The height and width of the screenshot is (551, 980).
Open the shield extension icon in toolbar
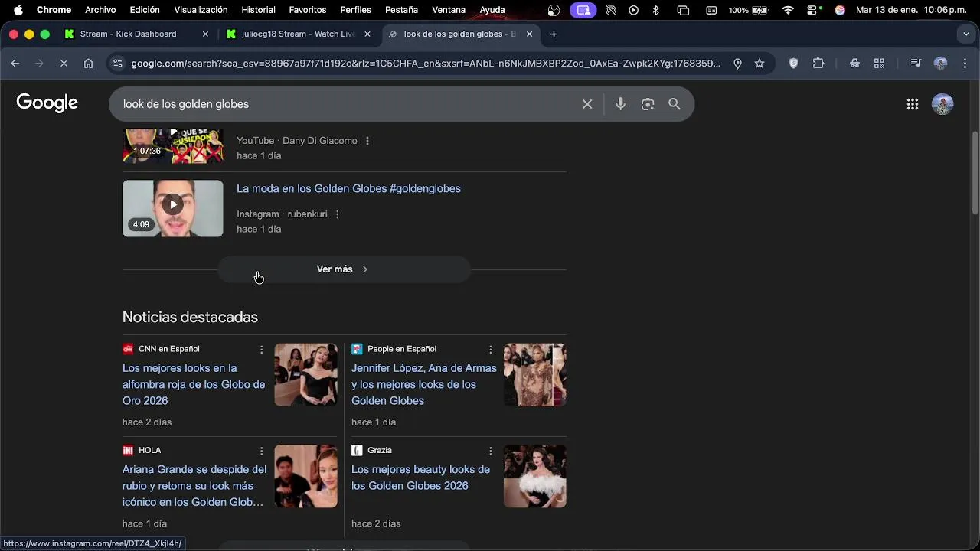793,64
